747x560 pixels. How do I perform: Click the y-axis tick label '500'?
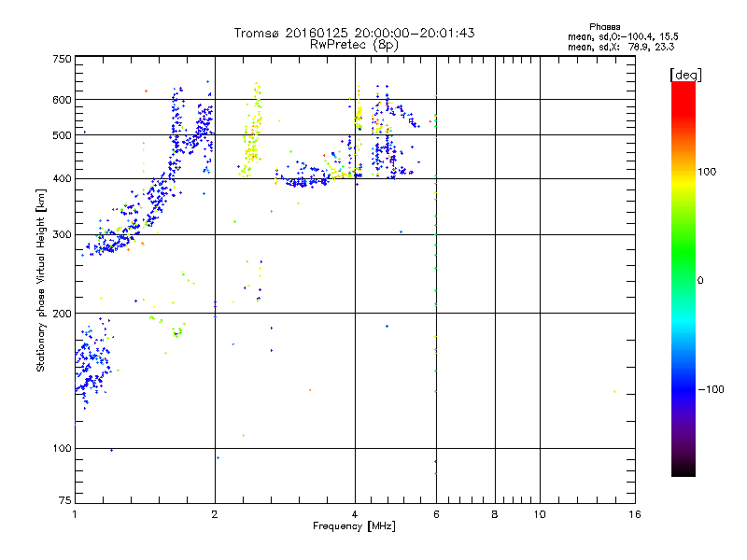[62, 135]
